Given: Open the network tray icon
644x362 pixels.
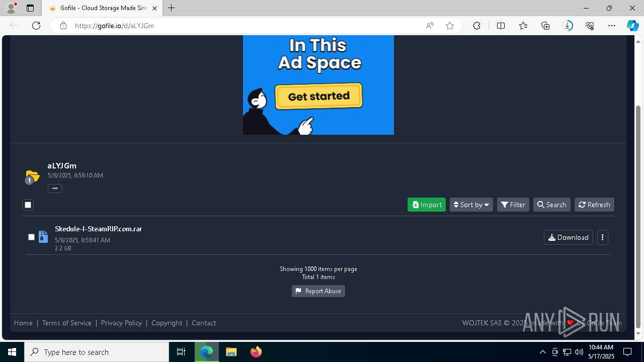Looking at the screenshot, I should point(567,352).
